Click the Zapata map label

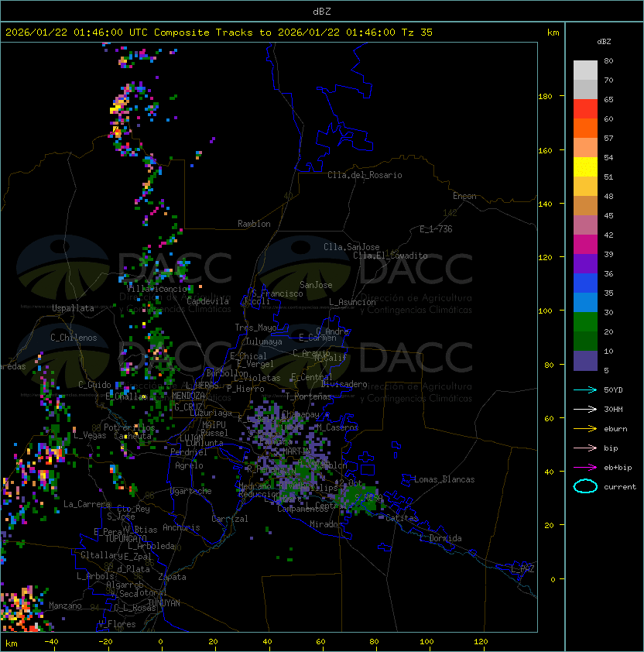[x=172, y=577]
